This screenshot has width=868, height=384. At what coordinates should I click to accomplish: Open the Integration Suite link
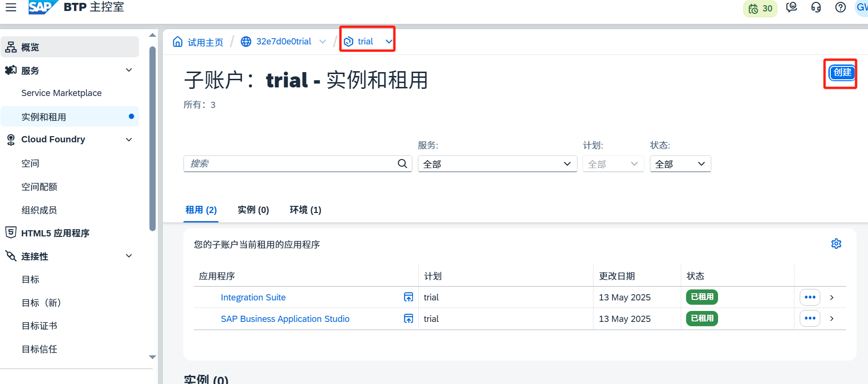(x=253, y=298)
